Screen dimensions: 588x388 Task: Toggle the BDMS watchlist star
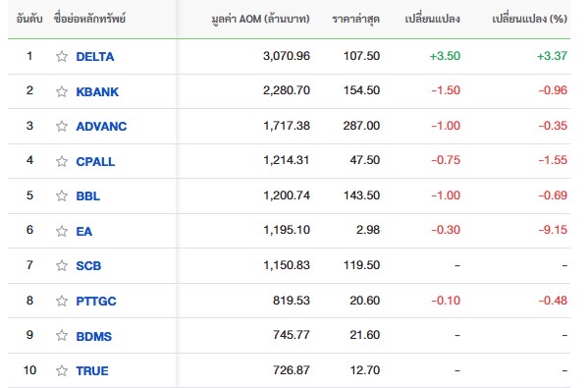[62, 336]
